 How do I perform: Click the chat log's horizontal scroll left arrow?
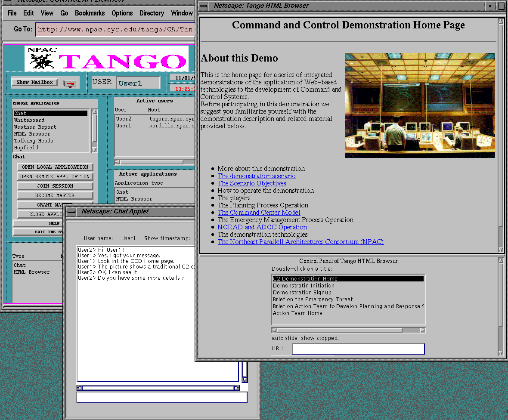[79, 388]
